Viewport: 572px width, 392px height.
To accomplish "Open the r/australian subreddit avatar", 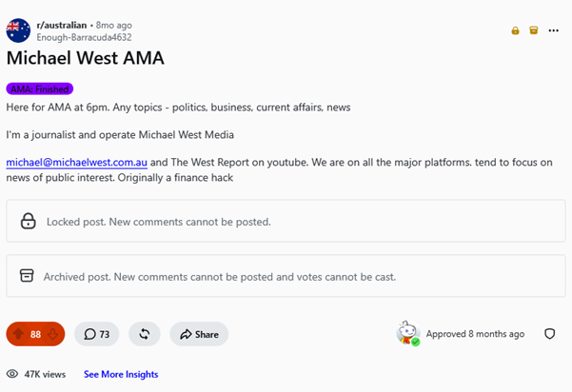I will click(18, 30).
